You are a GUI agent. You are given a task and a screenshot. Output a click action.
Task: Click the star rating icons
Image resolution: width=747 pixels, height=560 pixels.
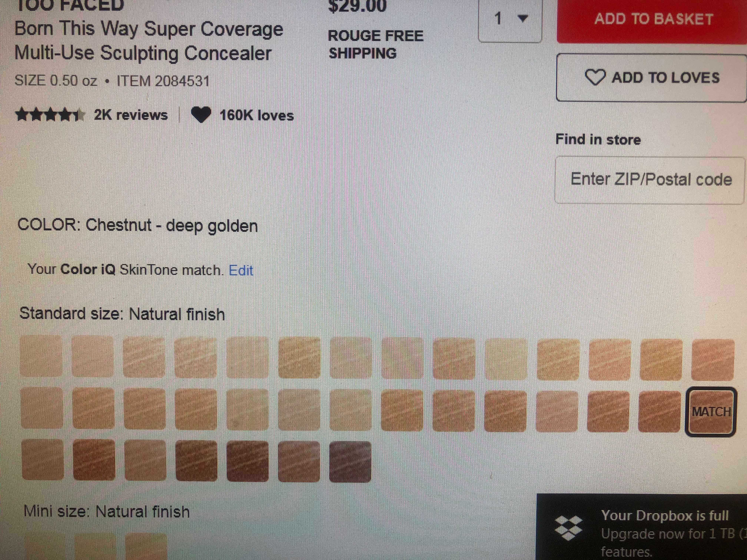[x=50, y=115]
